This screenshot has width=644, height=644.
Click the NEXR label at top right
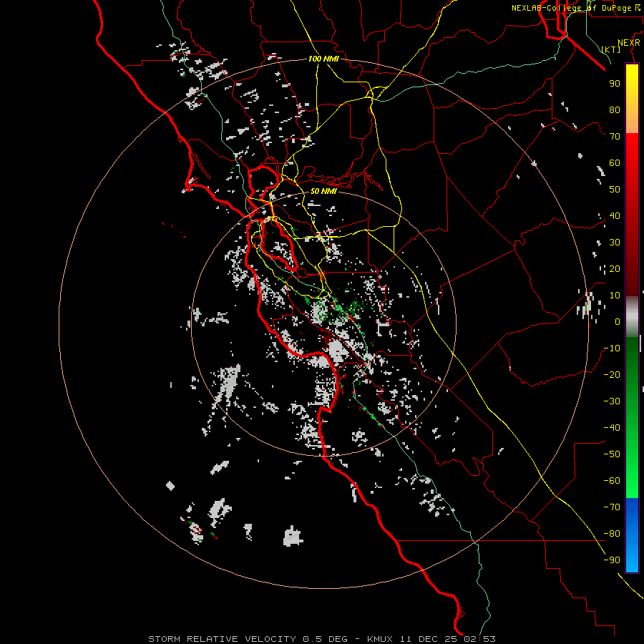629,43
